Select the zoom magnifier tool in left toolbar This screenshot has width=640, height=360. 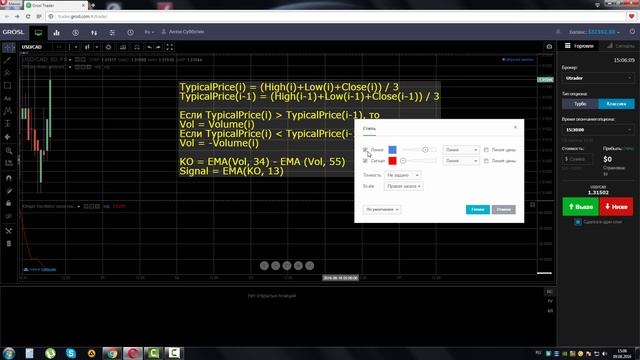coord(9,151)
